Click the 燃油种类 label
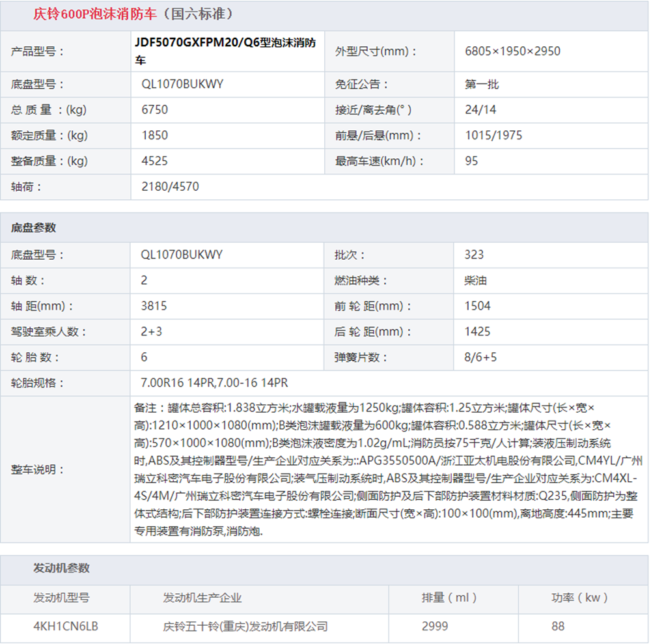Viewport: 651px width, 644px height. [x=361, y=281]
